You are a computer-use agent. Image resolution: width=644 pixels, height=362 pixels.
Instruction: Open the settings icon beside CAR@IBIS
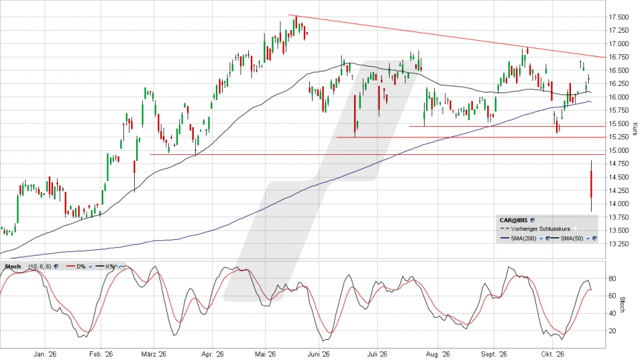[x=532, y=221]
